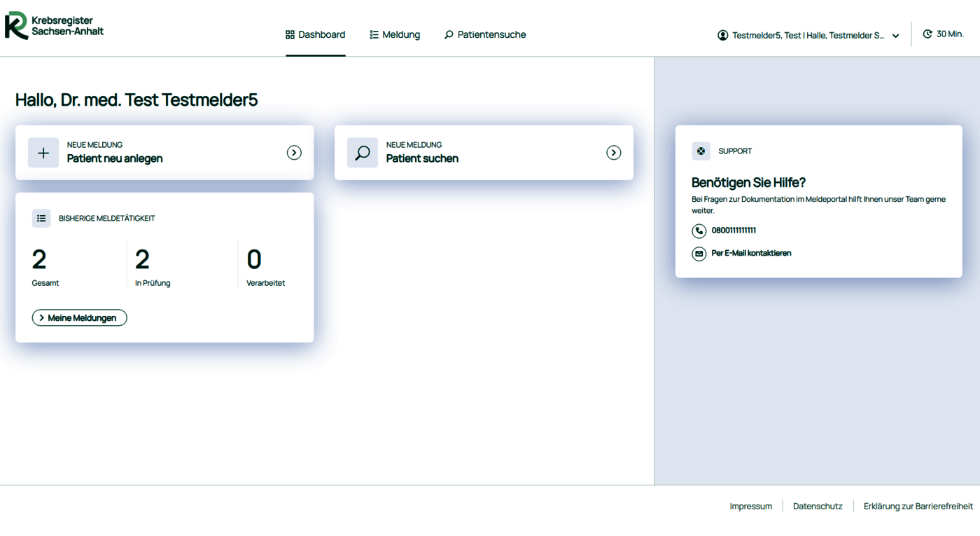Open the Datenschutz footer link
980x536 pixels.
point(817,507)
